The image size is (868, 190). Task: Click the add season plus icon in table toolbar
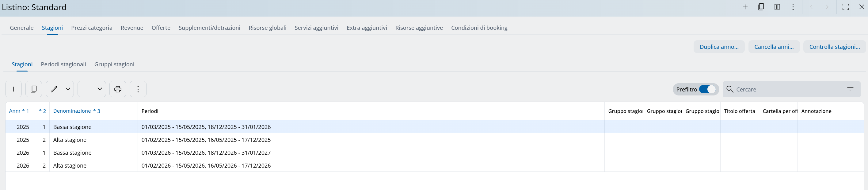pos(13,89)
